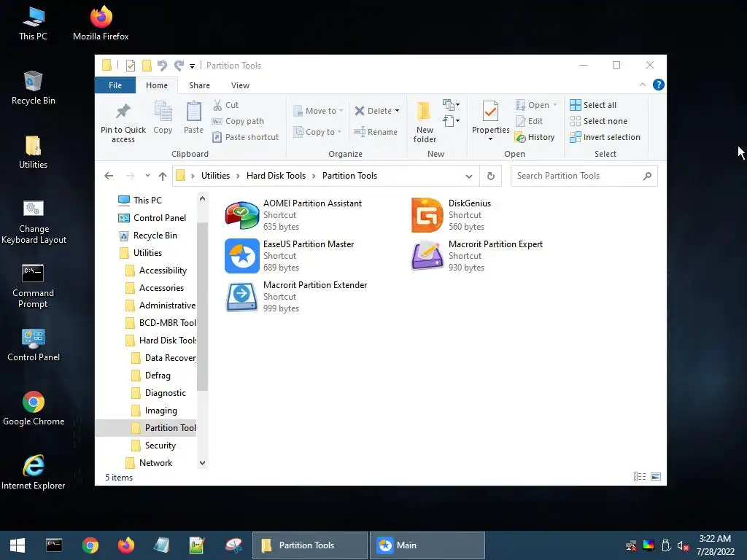Image resolution: width=747 pixels, height=560 pixels.
Task: Click the Rename command
Action: point(376,132)
